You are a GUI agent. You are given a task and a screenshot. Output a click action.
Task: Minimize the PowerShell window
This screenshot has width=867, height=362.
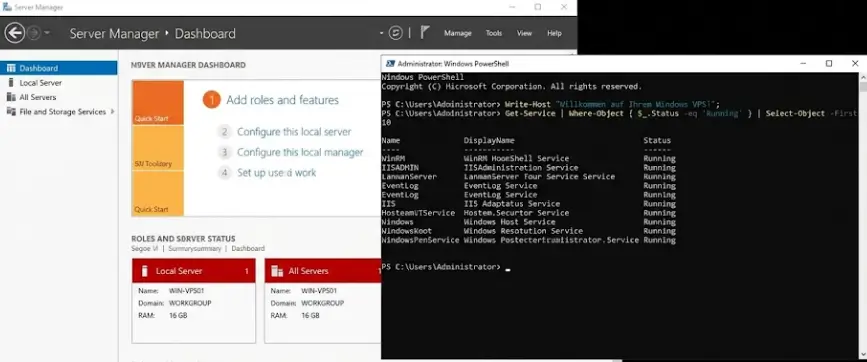803,64
